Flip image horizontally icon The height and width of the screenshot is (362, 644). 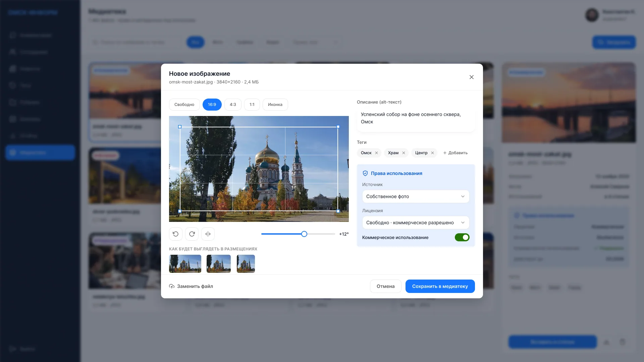tap(208, 234)
